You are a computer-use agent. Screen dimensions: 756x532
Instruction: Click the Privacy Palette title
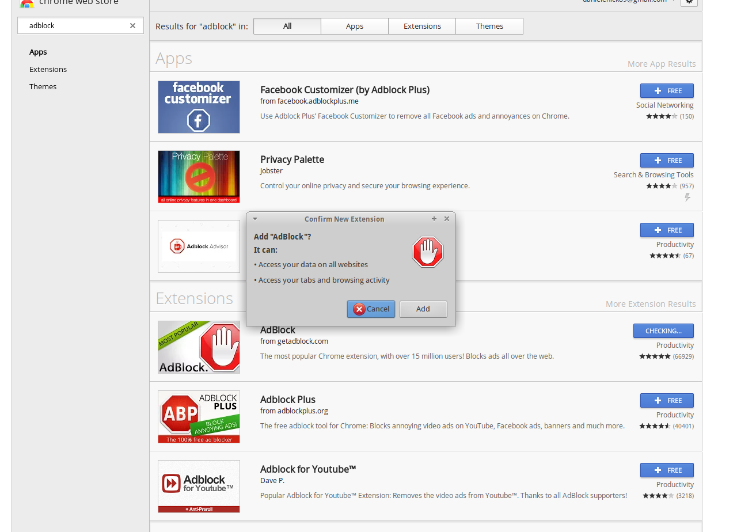pos(292,159)
